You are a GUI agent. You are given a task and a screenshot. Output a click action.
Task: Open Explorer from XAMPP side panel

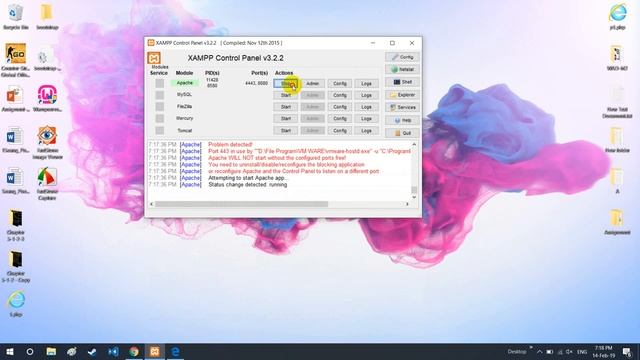coord(402,95)
